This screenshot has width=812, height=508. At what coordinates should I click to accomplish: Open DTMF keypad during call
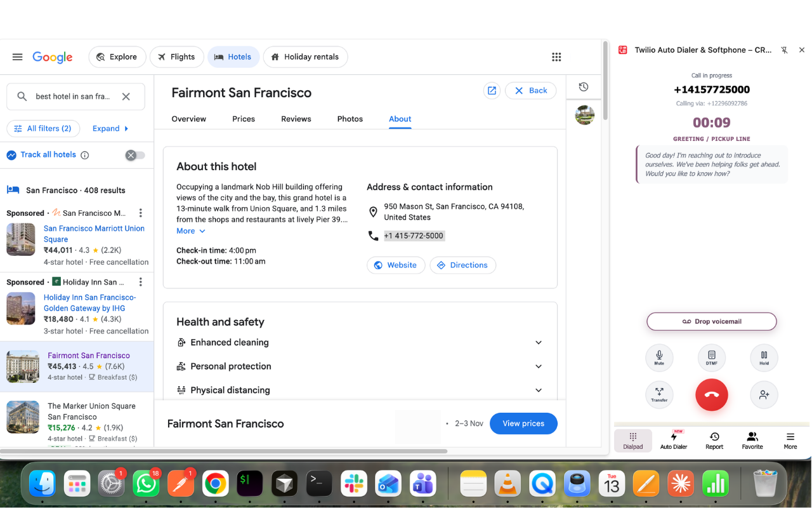(712, 358)
